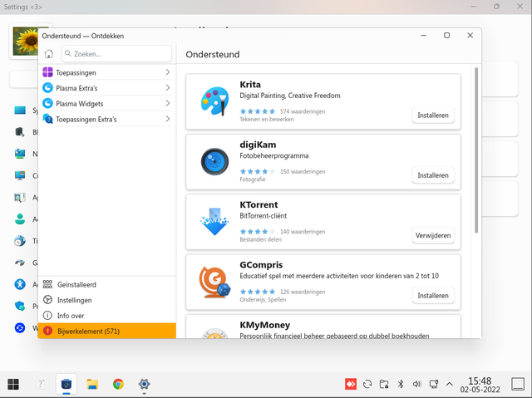Expand the Plasma Extra's category arrow
The width and height of the screenshot is (532, 398).
pyautogui.click(x=167, y=88)
